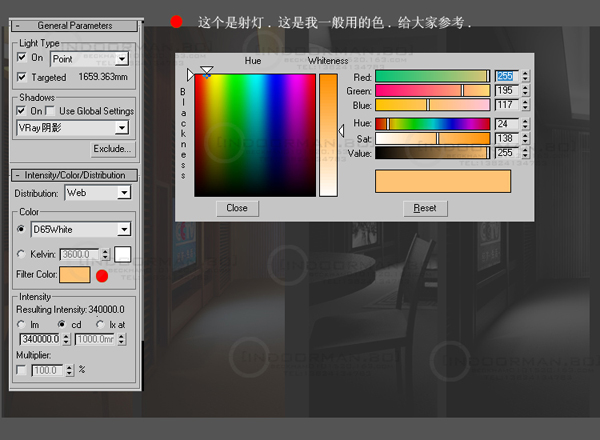Screen dimensions: 600x440
Task: Uncheck the Targeted checkbox
Action: point(23,77)
